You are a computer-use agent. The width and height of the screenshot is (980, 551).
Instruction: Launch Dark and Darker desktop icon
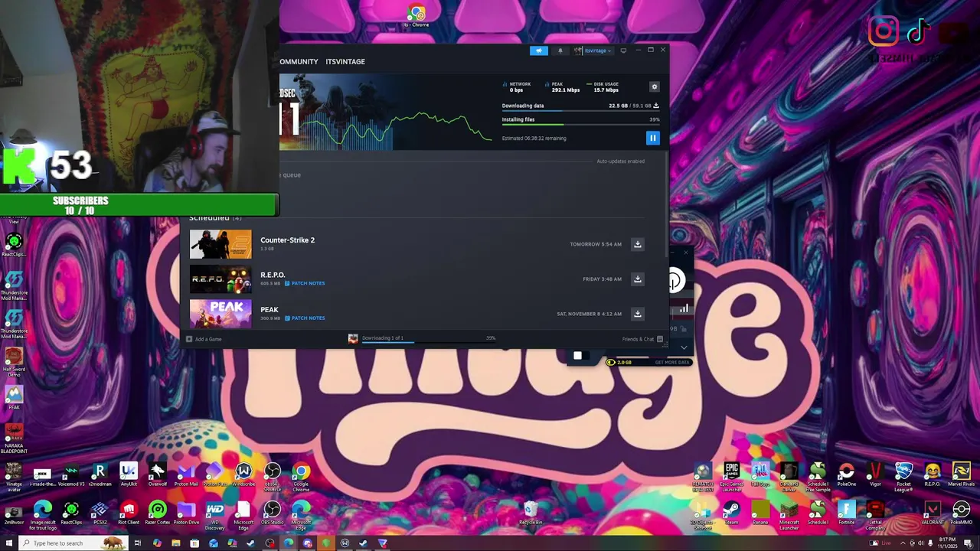(789, 476)
